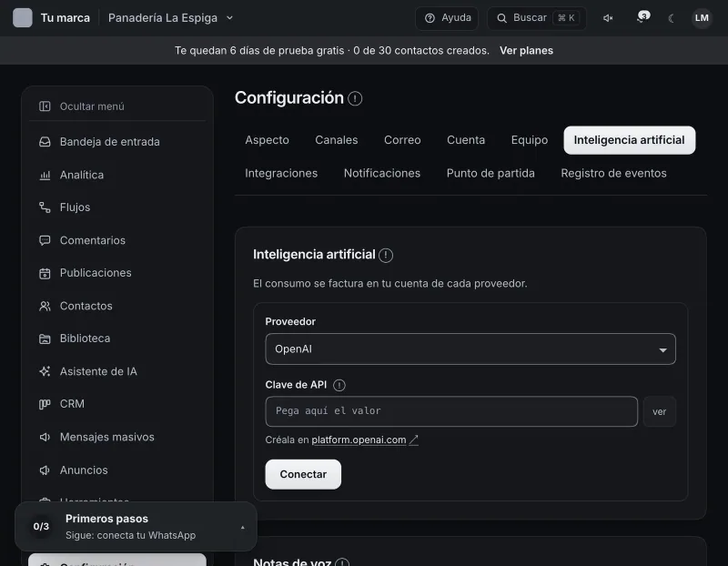Open Comentarios in the sidebar
Image resolution: width=728 pixels, height=566 pixels.
click(x=93, y=240)
